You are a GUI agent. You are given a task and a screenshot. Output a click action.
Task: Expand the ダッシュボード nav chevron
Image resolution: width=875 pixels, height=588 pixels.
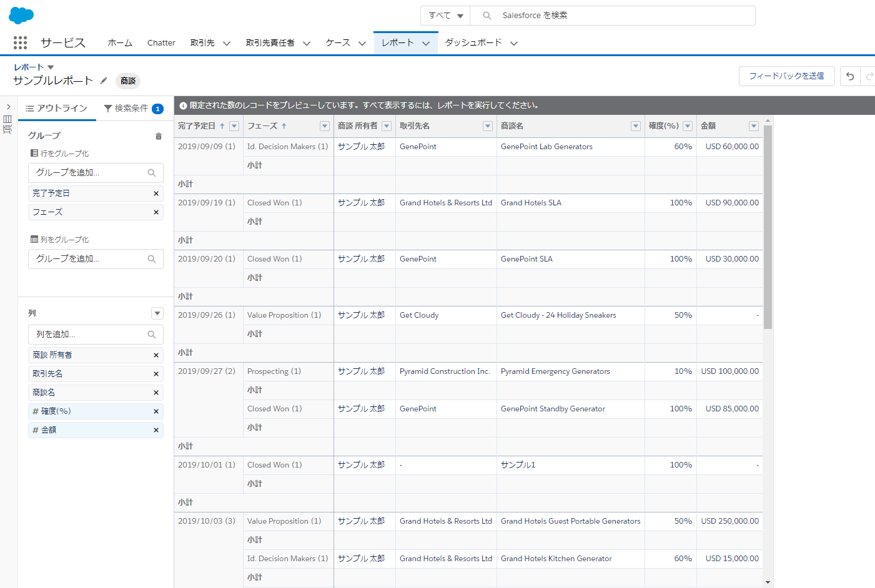point(514,43)
